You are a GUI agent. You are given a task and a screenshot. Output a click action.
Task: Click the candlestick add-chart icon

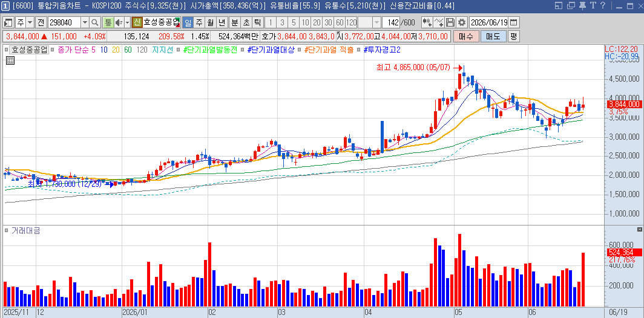[427, 22]
